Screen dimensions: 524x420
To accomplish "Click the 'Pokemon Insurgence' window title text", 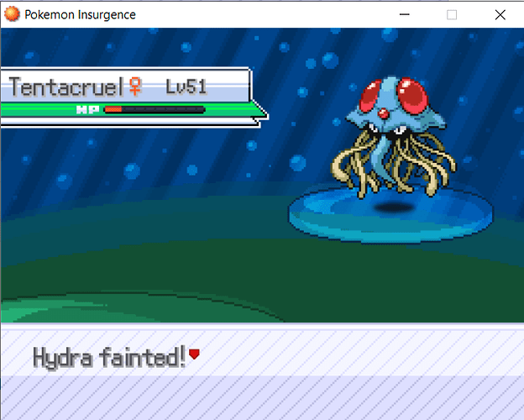I will 81,15.
